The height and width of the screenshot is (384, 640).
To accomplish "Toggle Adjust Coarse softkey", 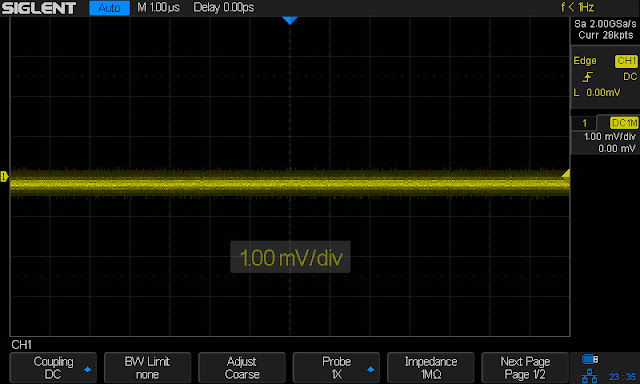I will (242, 368).
